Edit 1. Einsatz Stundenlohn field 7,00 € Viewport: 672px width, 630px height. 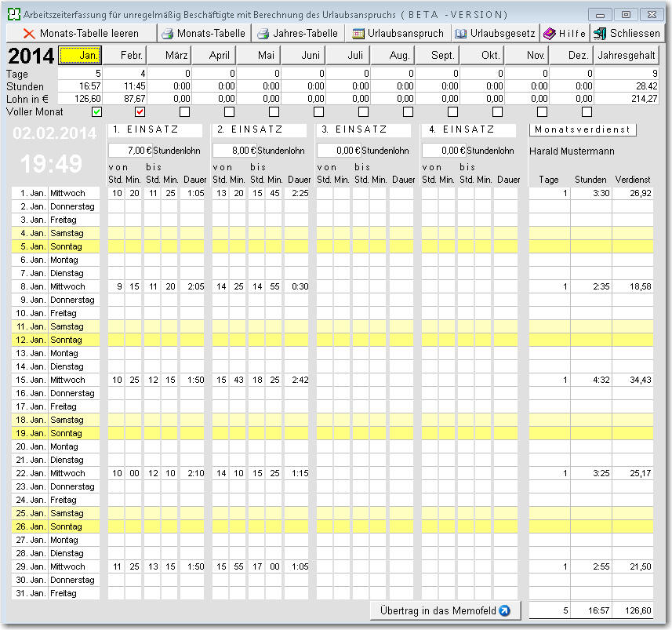click(130, 151)
